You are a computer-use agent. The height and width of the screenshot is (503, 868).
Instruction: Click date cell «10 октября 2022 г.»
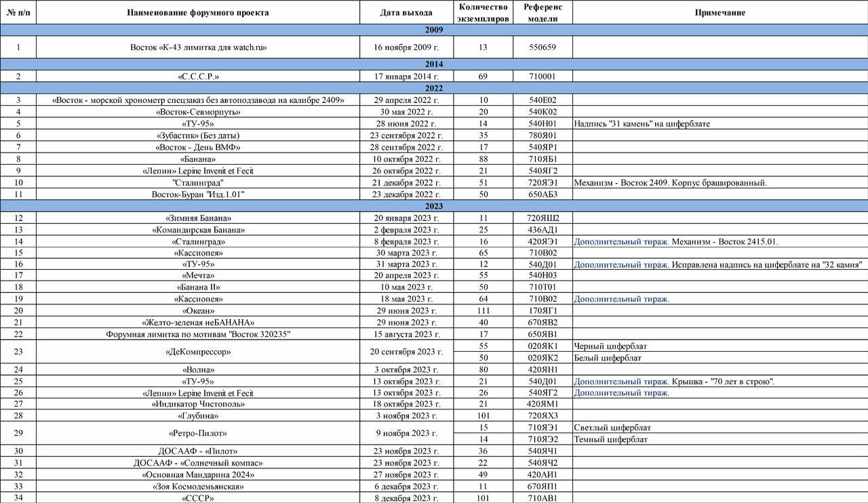point(407,159)
